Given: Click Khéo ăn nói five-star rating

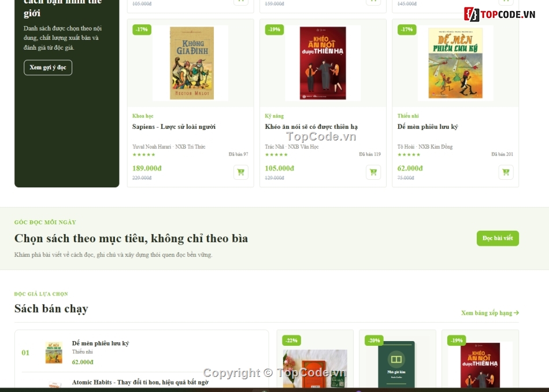Looking at the screenshot, I should pos(276,154).
